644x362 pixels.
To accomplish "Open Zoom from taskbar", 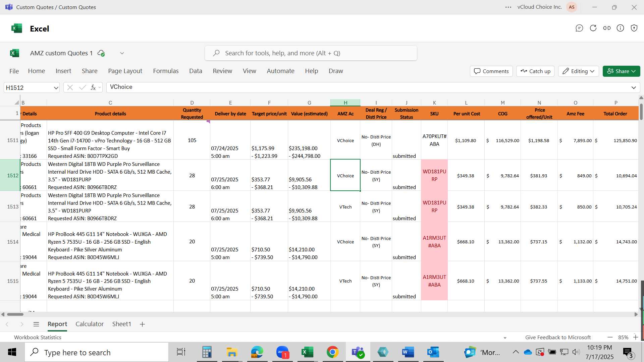I will point(282,352).
